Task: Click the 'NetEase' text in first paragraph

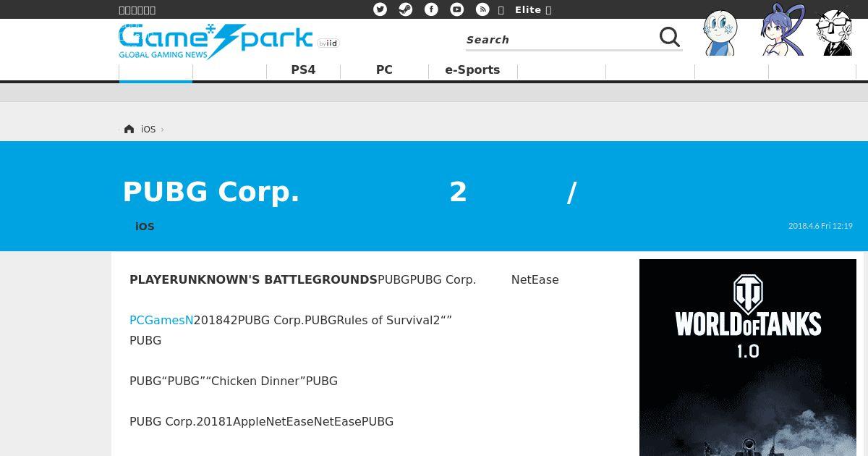Action: [535, 279]
